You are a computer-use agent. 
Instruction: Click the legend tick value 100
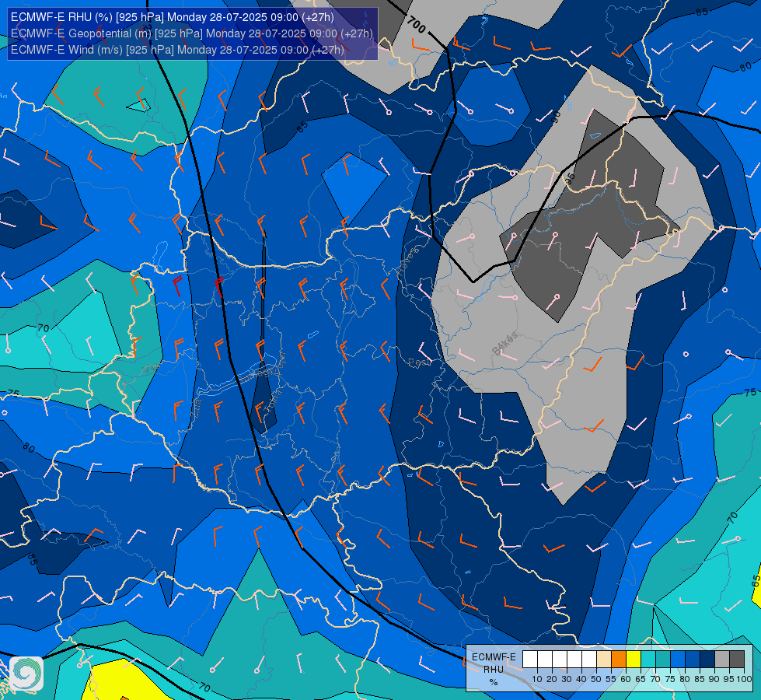click(x=744, y=679)
